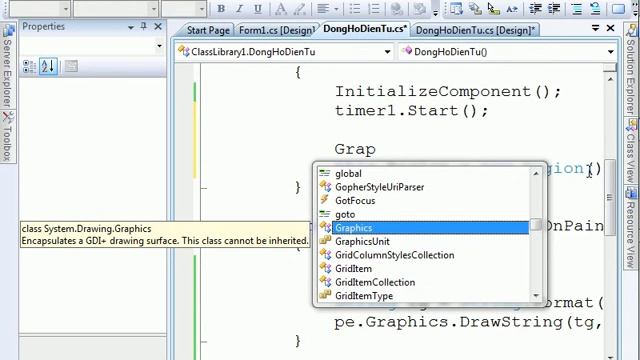Click the uncomment lines icon
Image resolution: width=640 pixels, height=360 pixels.
pos(596,9)
